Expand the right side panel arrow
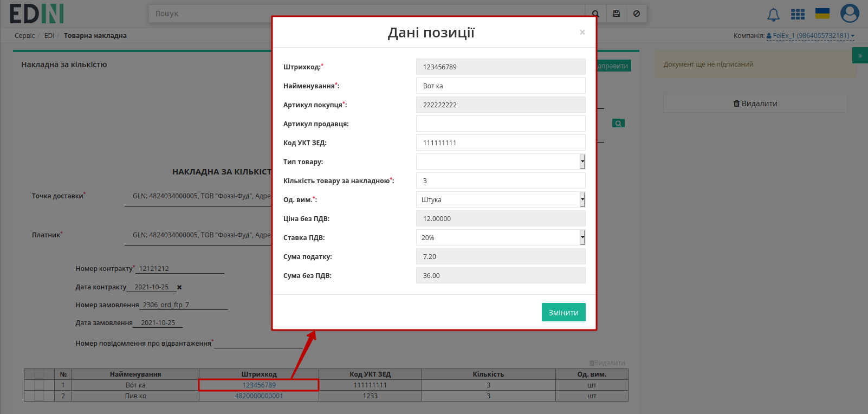 click(x=860, y=55)
